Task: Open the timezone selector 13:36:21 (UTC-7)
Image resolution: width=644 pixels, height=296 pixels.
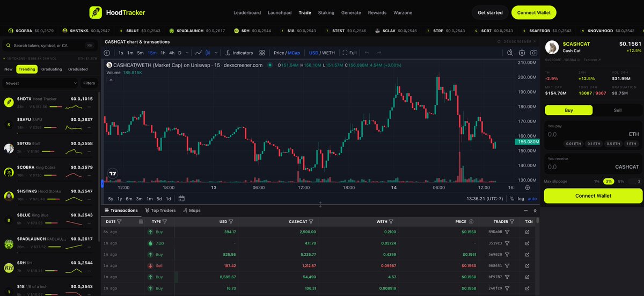Action: [485, 199]
